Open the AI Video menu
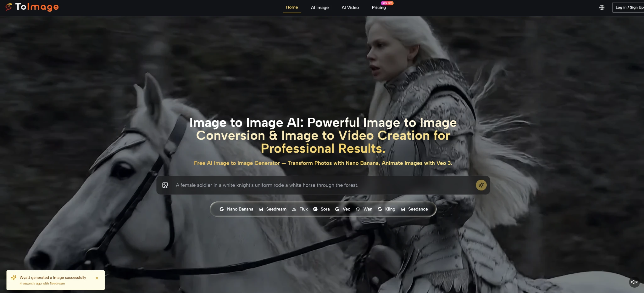 coord(350,7)
